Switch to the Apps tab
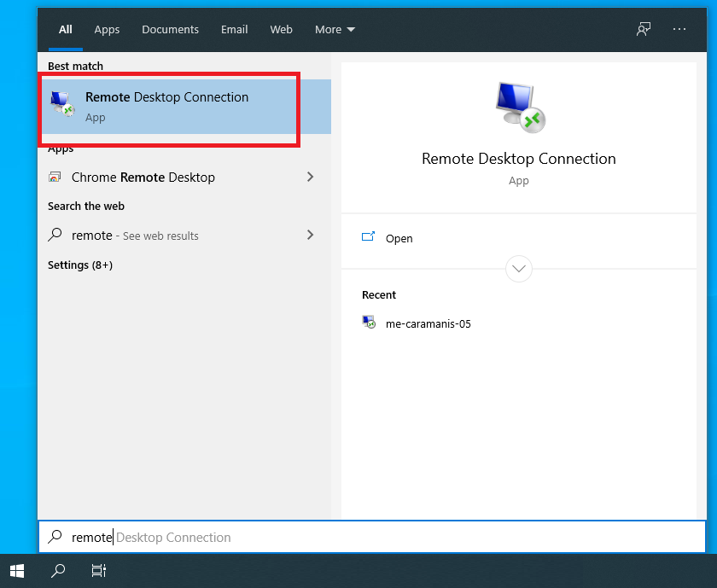 coord(107,29)
